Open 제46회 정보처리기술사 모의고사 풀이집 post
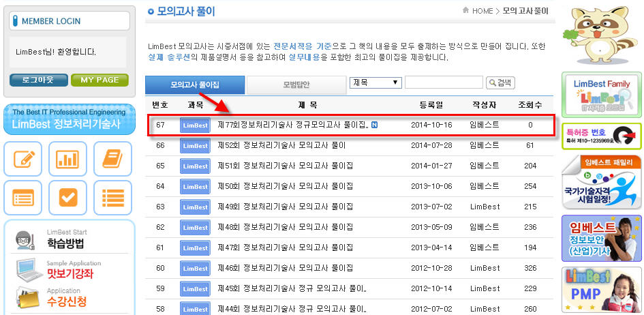Image resolution: width=644 pixels, height=315 pixels. pos(285,268)
